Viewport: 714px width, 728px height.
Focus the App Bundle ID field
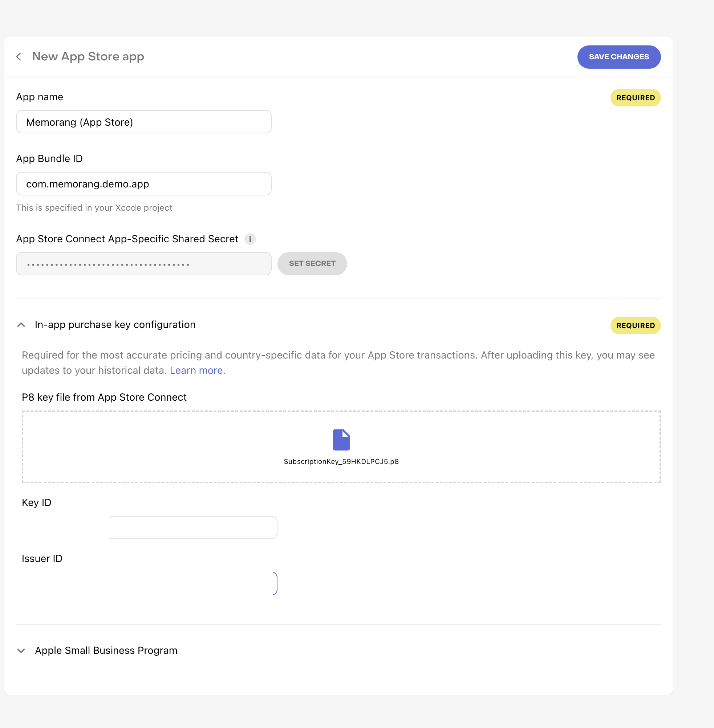143,184
